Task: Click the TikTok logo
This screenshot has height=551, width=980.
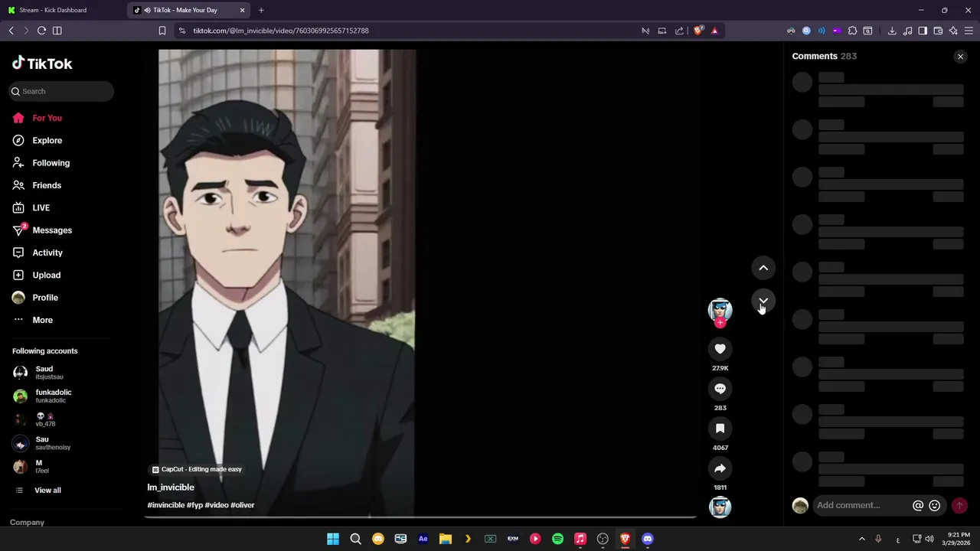Action: [x=42, y=64]
